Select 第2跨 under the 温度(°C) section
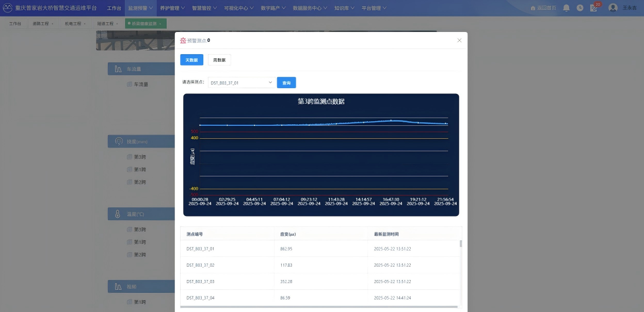Viewport: 644px width, 312px height. click(140, 255)
